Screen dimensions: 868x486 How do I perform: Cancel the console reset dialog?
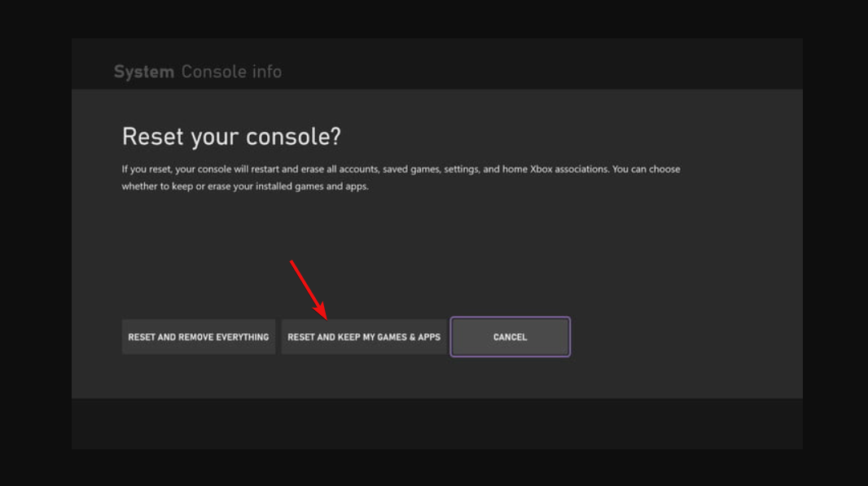coord(510,336)
